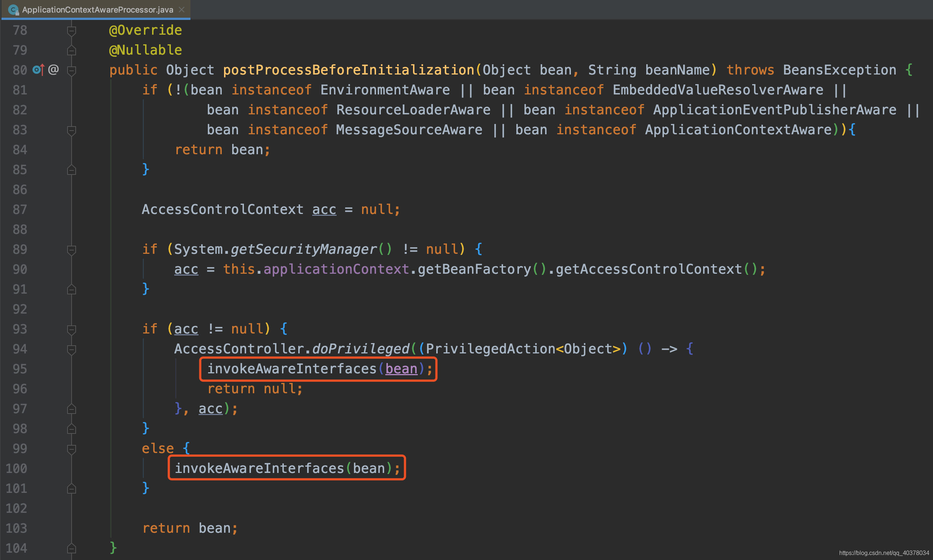Click getAccessControlContext call on line 90

point(649,269)
